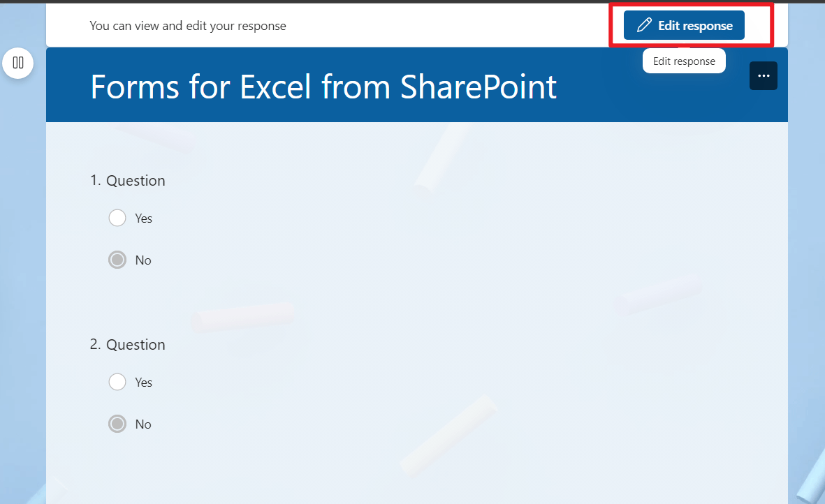The width and height of the screenshot is (825, 504).
Task: Open the three-dot more options menu
Action: click(x=764, y=75)
